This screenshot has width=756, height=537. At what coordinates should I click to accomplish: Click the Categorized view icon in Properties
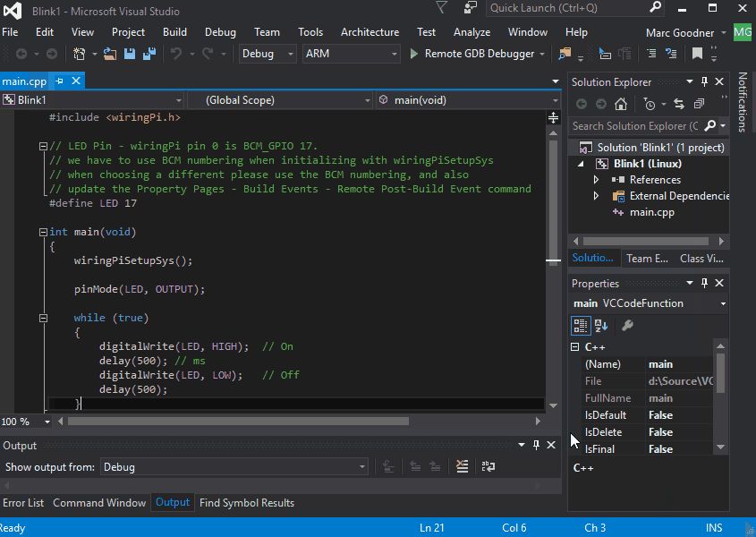581,326
